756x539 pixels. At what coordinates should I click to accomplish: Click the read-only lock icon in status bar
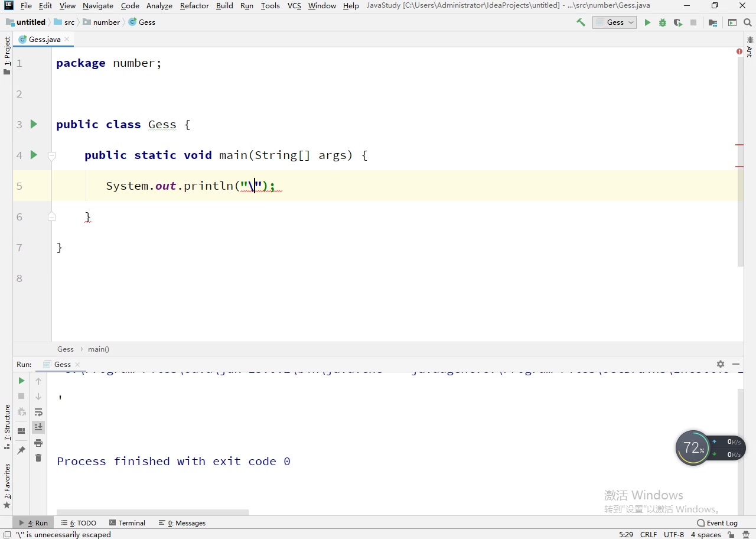[731, 534]
